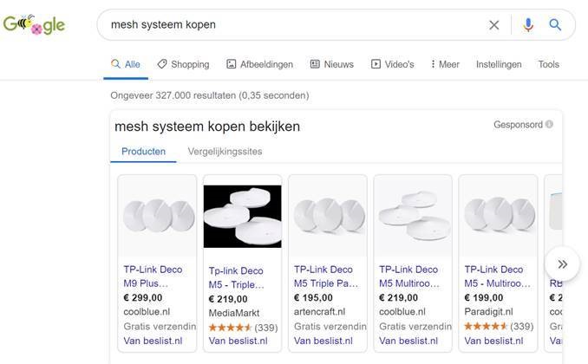Open the Afbeeldingen tab
The image size is (588, 364).
click(259, 64)
